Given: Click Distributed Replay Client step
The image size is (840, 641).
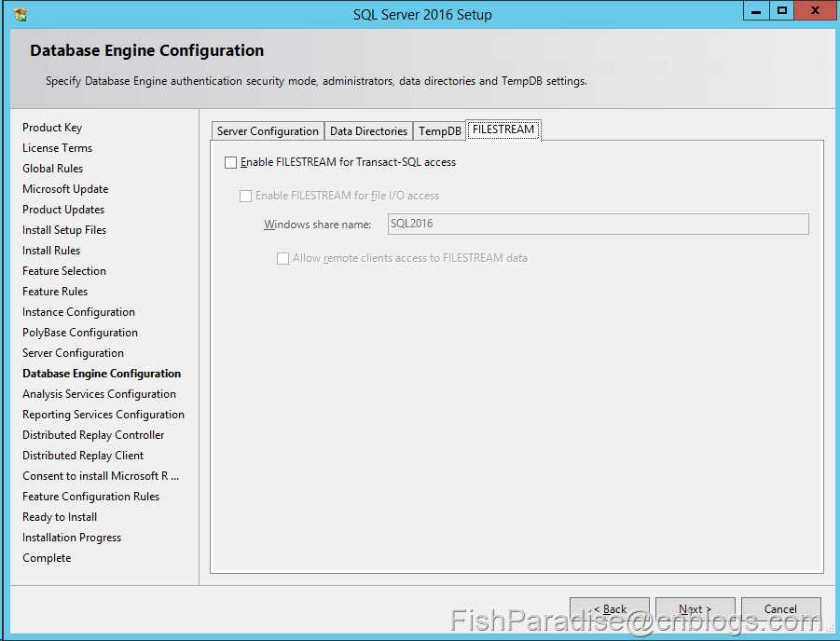Looking at the screenshot, I should [82, 456].
